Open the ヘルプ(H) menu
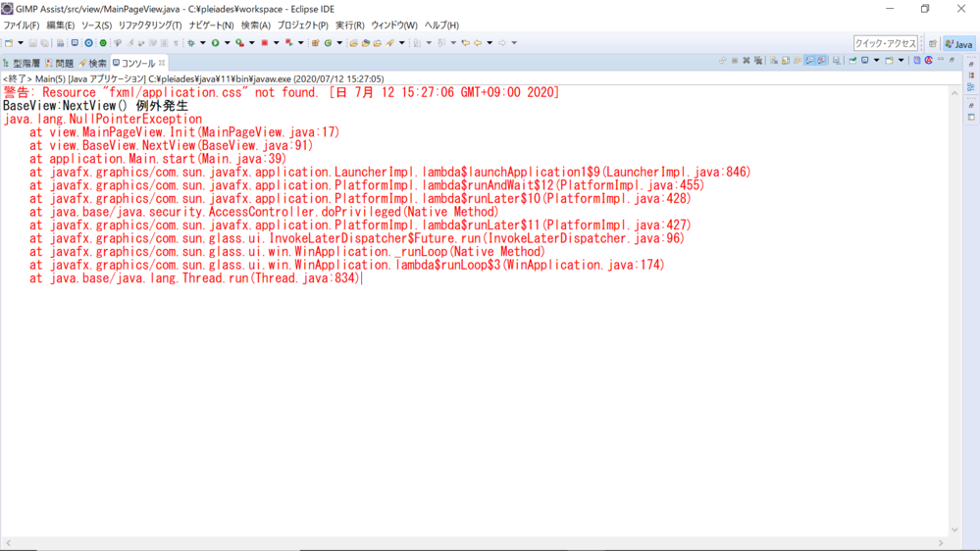980x551 pixels. point(441,25)
